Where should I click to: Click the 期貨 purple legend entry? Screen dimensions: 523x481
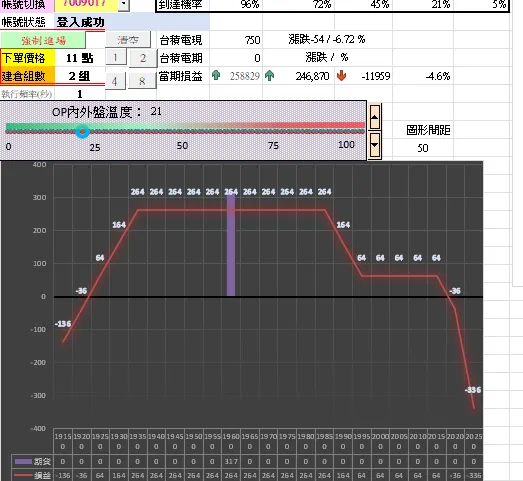pos(33,462)
